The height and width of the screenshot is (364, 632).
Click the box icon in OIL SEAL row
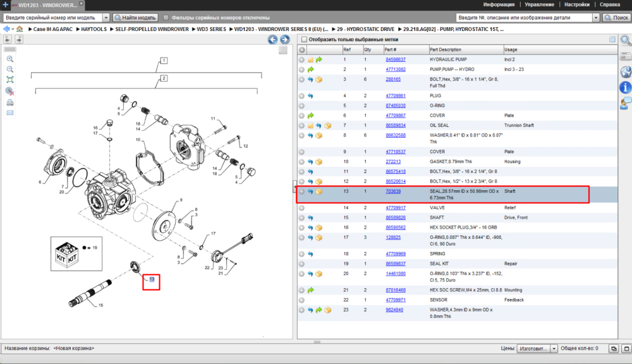click(x=327, y=125)
